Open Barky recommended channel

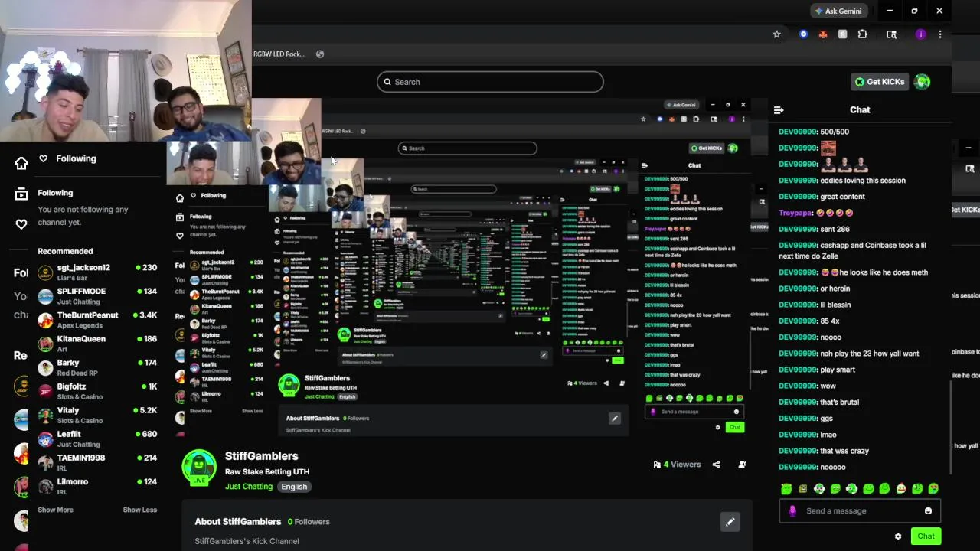(97, 367)
